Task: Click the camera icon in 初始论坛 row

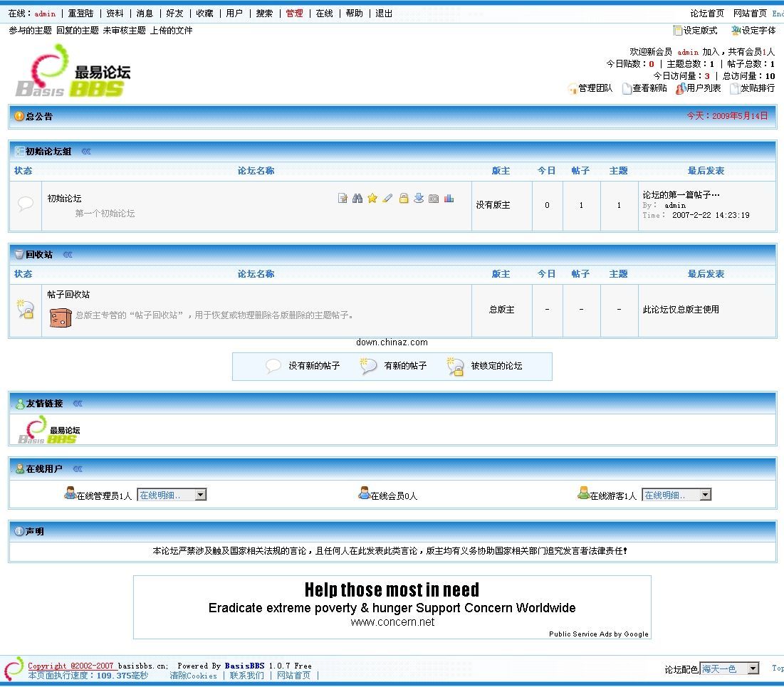Action: 434,199
